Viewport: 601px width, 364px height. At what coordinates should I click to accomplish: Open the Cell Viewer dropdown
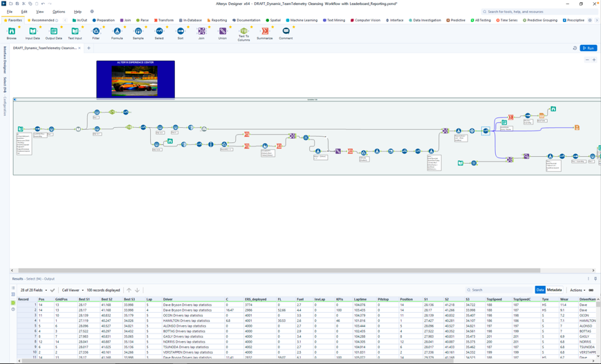click(x=73, y=290)
